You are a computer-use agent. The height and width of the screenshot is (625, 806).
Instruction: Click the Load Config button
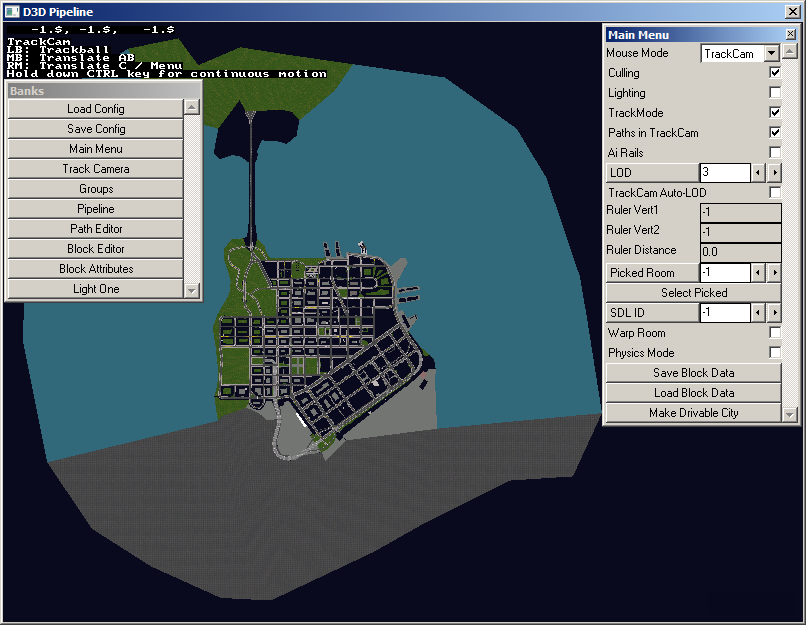click(96, 109)
